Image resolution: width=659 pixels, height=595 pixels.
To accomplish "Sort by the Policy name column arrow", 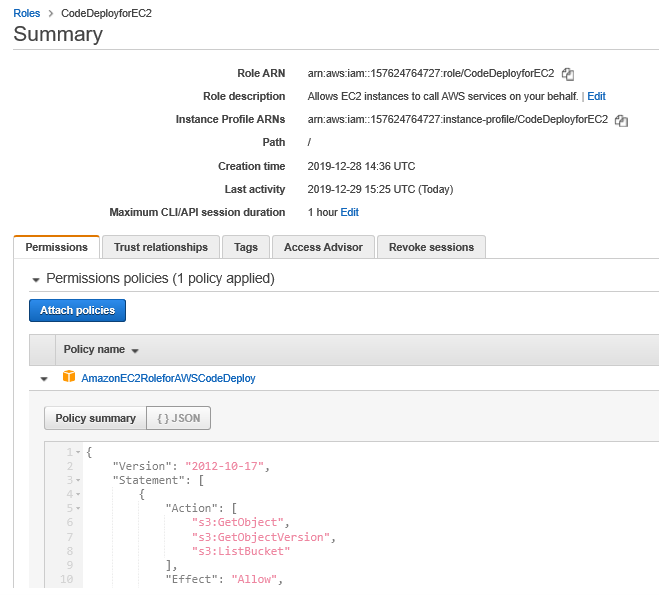I will (x=135, y=351).
